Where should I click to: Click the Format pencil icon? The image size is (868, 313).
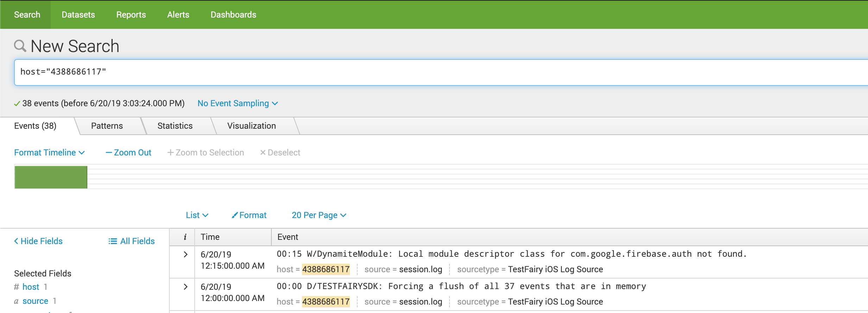tap(234, 215)
